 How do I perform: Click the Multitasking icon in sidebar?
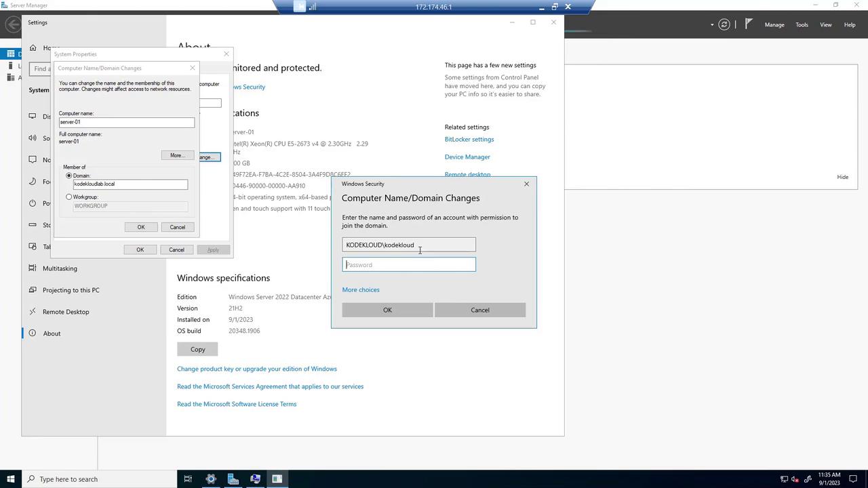point(33,268)
